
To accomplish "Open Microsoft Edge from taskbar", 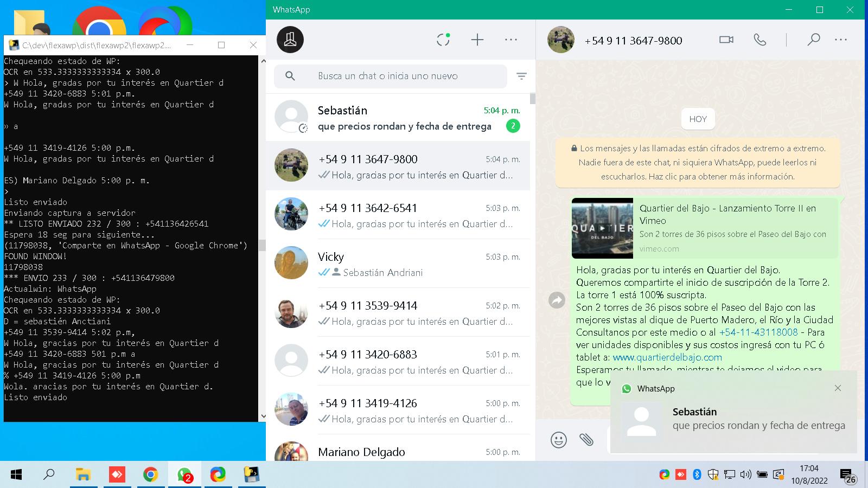I will pyautogui.click(x=218, y=475).
